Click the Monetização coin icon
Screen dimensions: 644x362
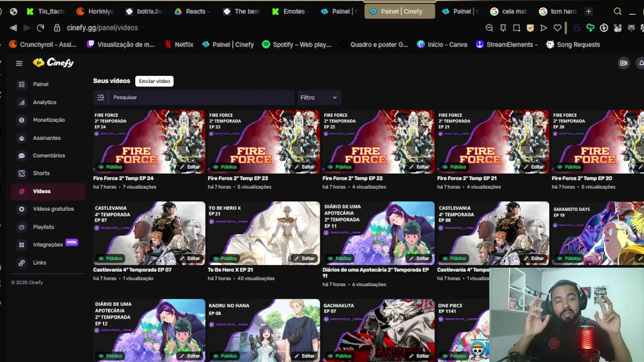click(22, 120)
